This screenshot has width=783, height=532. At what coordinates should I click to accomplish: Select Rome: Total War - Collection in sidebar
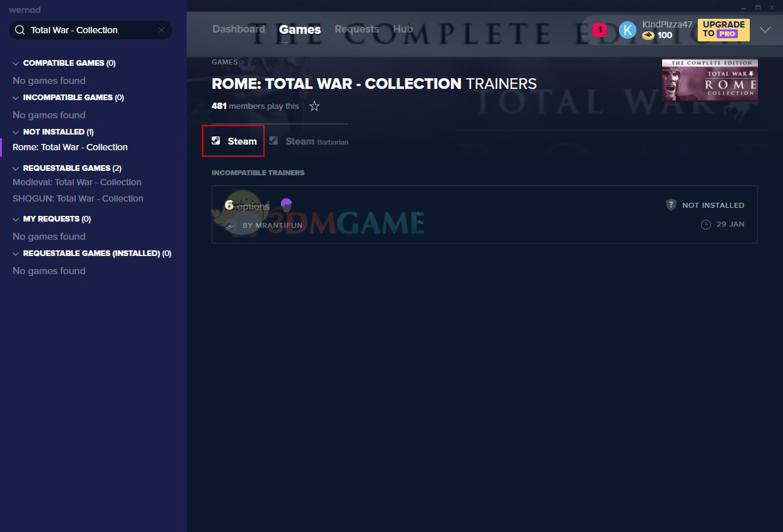pos(70,147)
